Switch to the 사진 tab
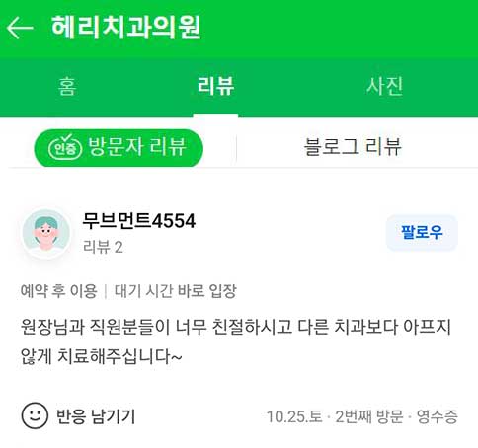 384,86
